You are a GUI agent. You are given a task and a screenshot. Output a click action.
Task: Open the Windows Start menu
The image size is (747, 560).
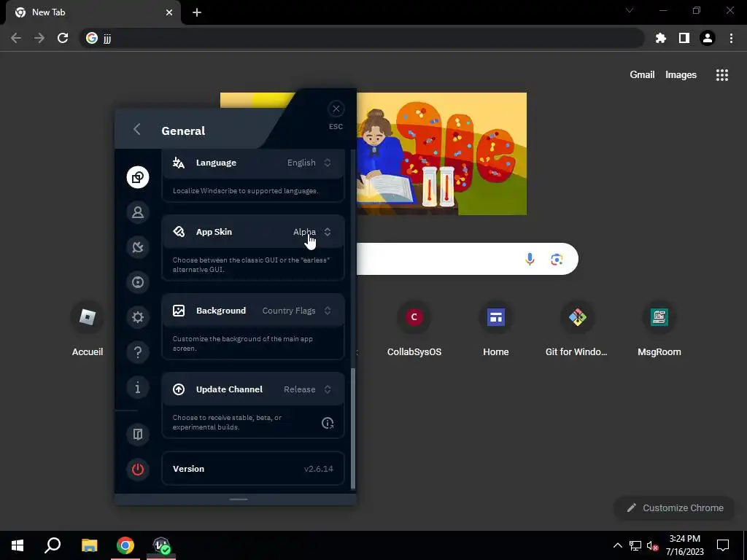tap(18, 545)
